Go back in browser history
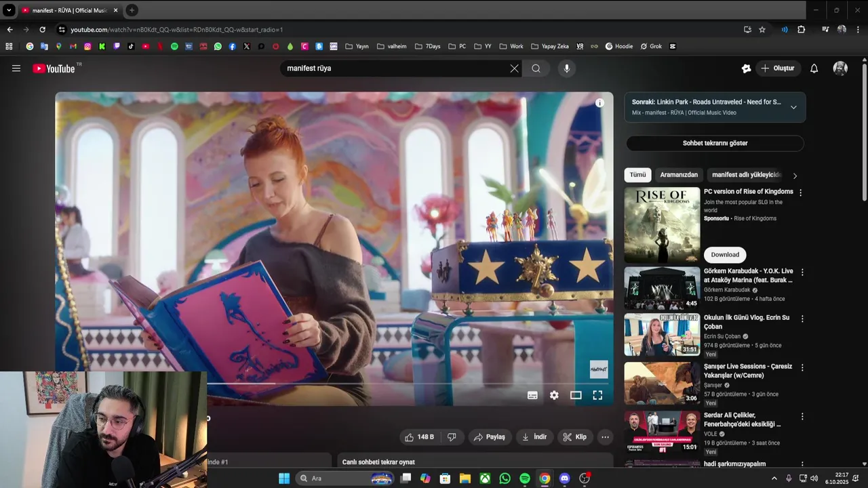The width and height of the screenshot is (868, 488). 9,30
